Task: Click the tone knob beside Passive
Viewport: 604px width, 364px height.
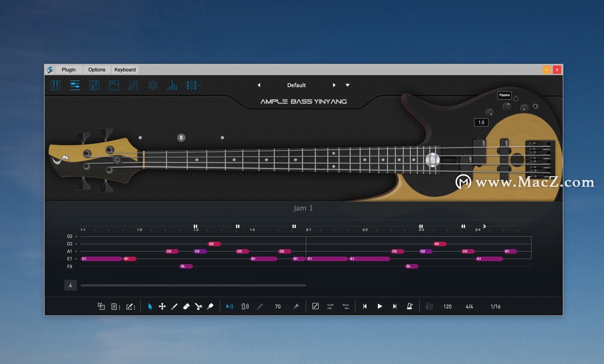Action: click(516, 99)
